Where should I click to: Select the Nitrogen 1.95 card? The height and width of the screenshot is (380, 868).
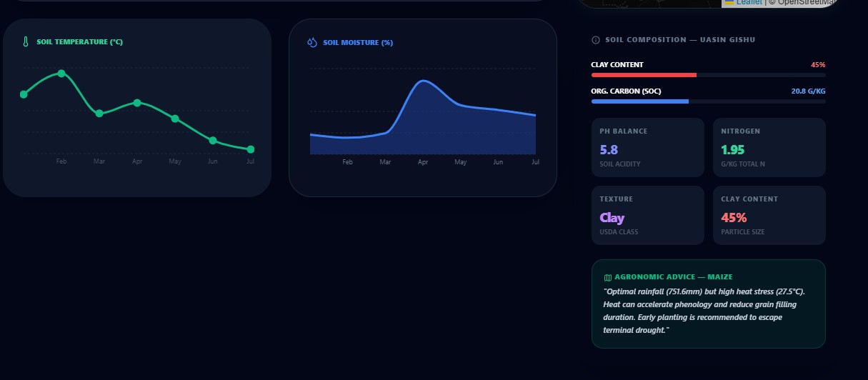pos(769,147)
